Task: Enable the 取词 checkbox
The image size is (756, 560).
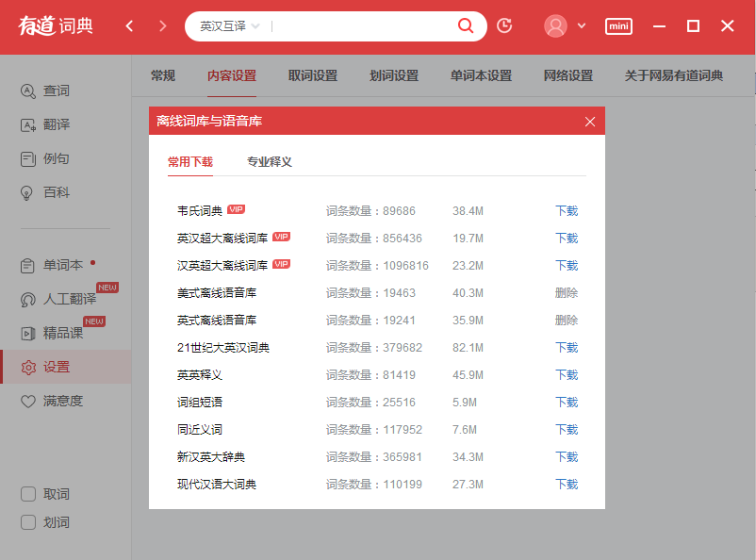Action: [x=29, y=494]
